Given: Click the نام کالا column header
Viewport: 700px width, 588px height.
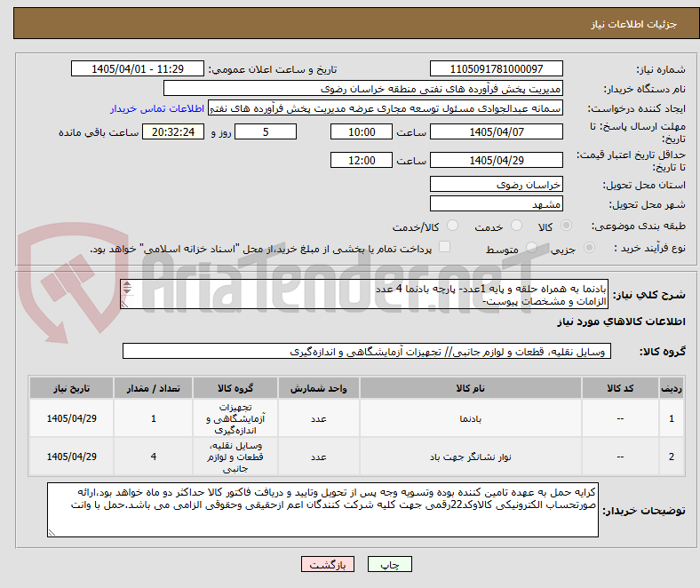Looking at the screenshot, I should 471,388.
